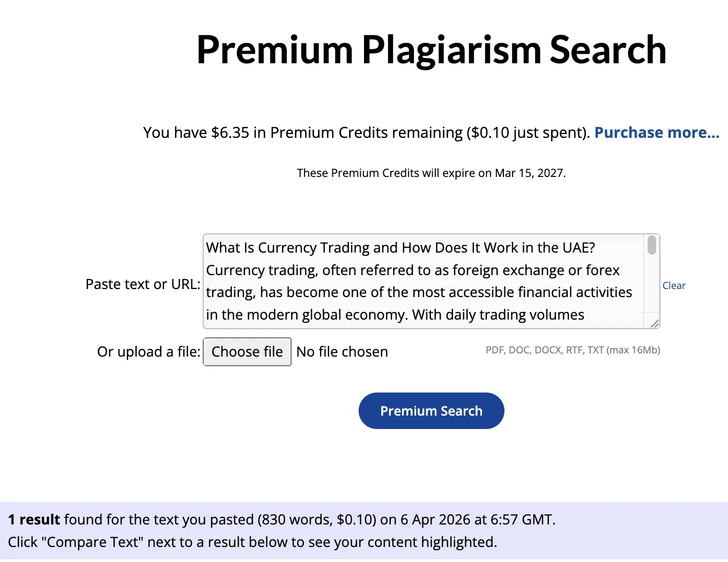Click the Clear link beside the text box

(674, 286)
